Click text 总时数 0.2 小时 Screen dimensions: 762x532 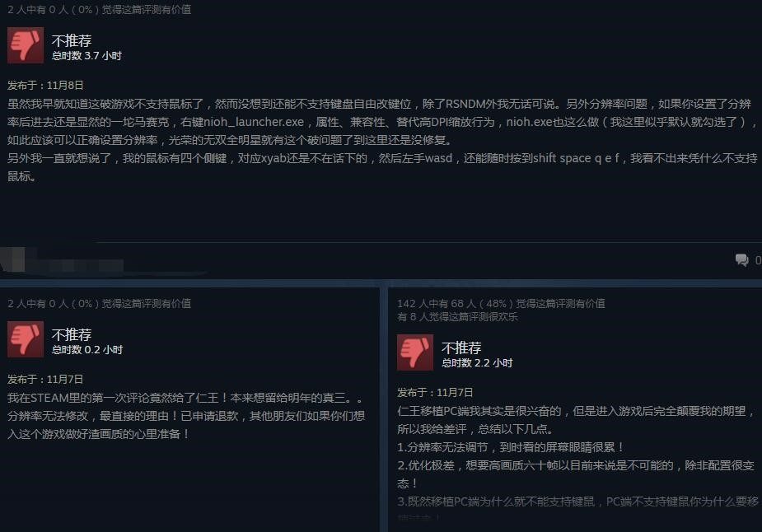pos(87,350)
